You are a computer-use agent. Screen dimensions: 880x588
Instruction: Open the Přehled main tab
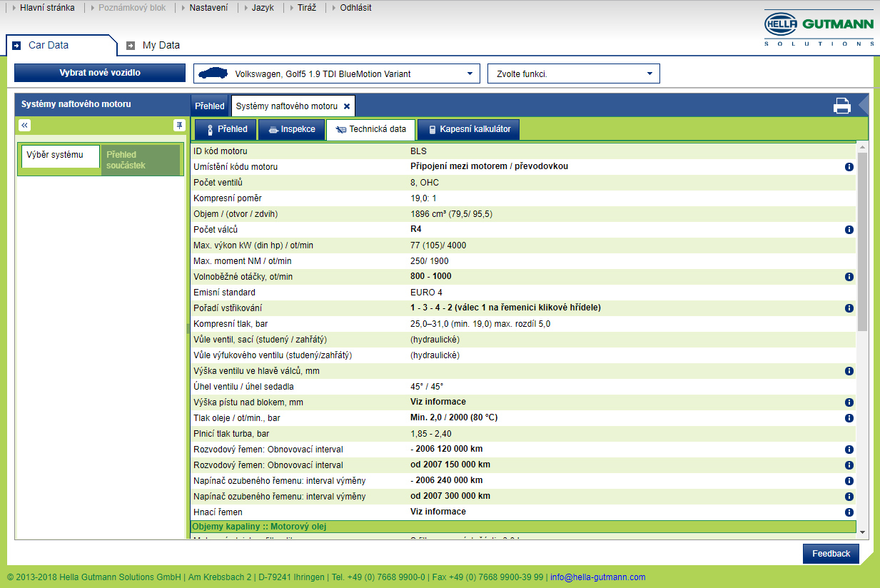[x=210, y=106]
